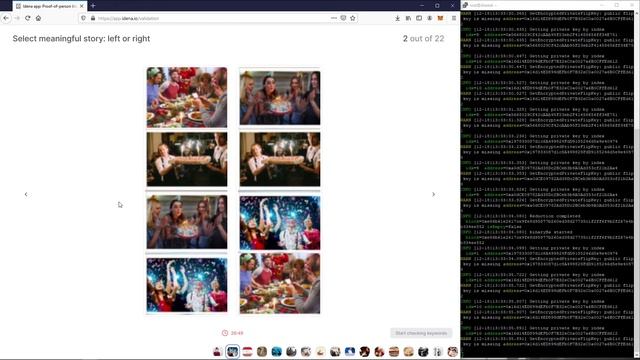Open the Firefox hamburger menu
Screen dimensions: 640x360
click(x=454, y=18)
